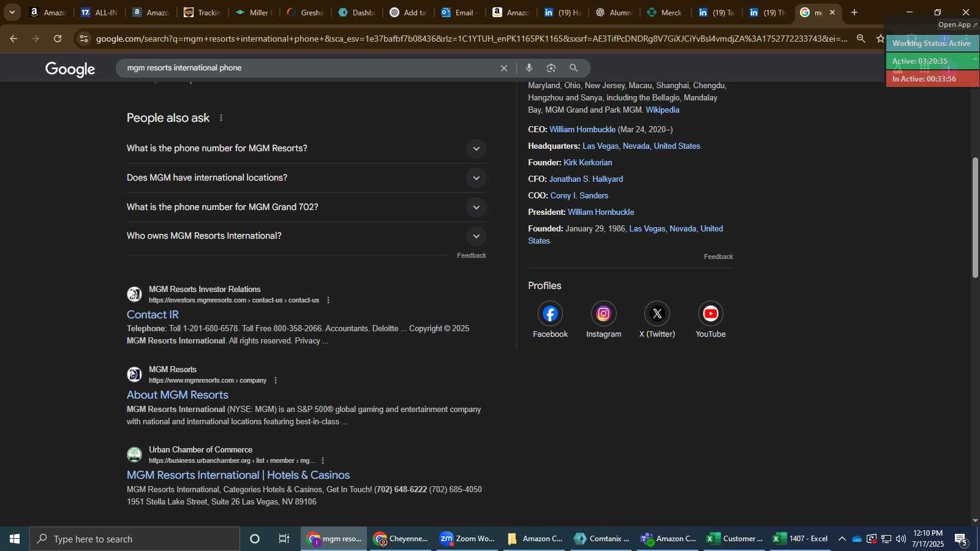Switch to Miller browser tab

pos(254,12)
